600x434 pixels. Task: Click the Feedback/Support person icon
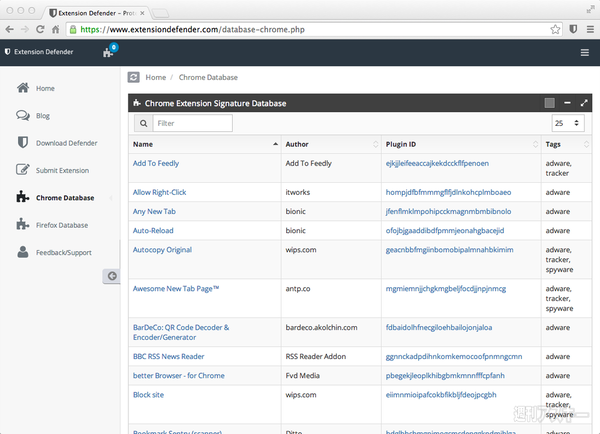click(22, 253)
